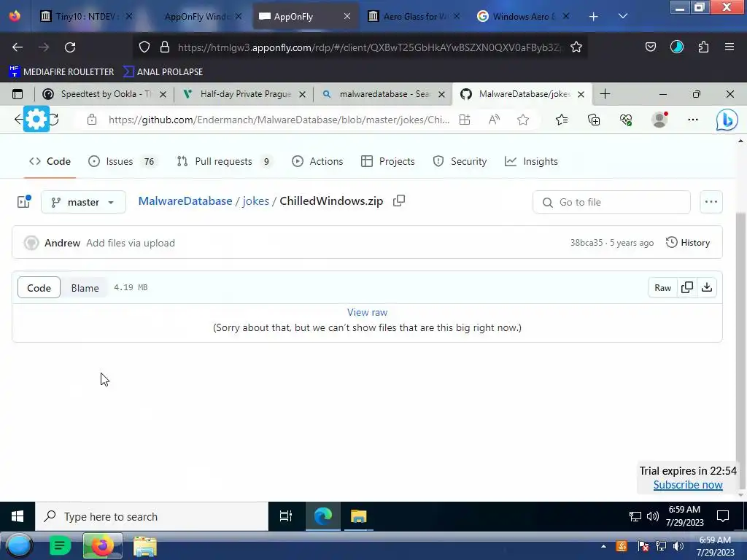Open File Explorer on remote taskbar
The image size is (747, 560).
pyautogui.click(x=358, y=517)
